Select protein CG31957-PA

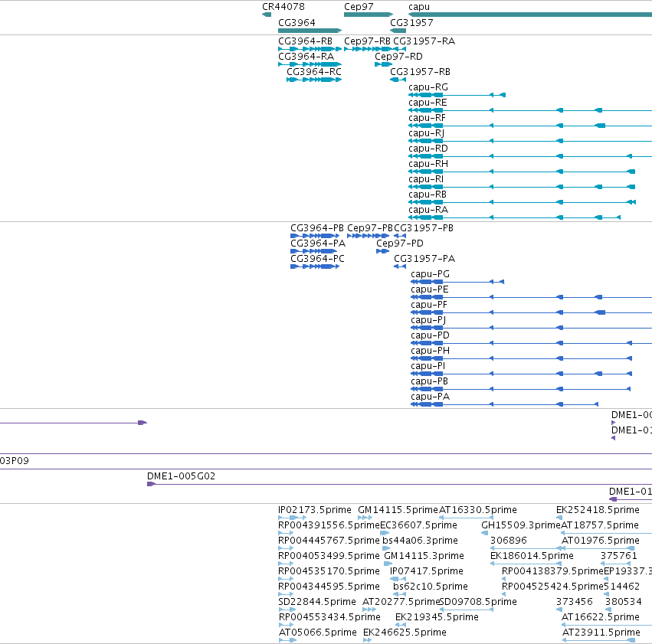pyautogui.click(x=400, y=266)
